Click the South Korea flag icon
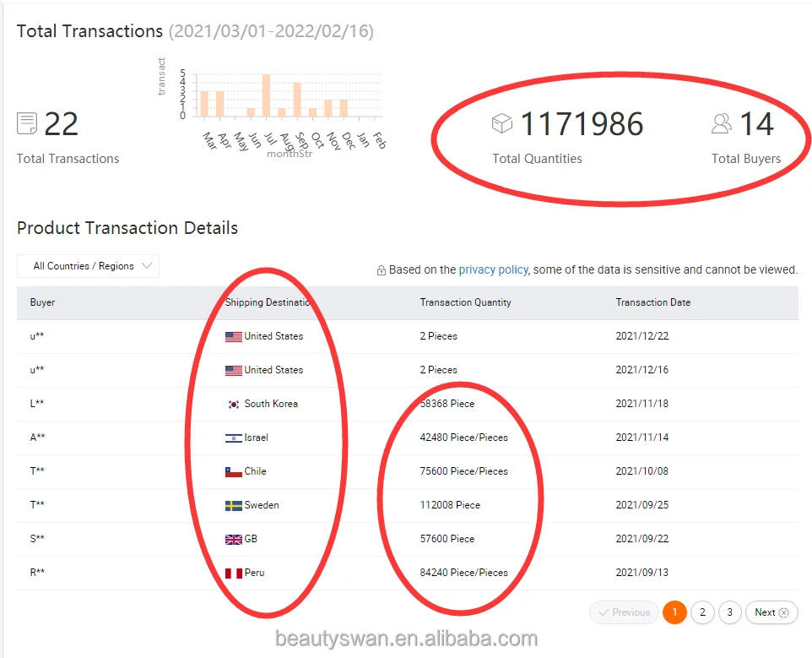Screen dimensions: 812x658 [x=234, y=404]
